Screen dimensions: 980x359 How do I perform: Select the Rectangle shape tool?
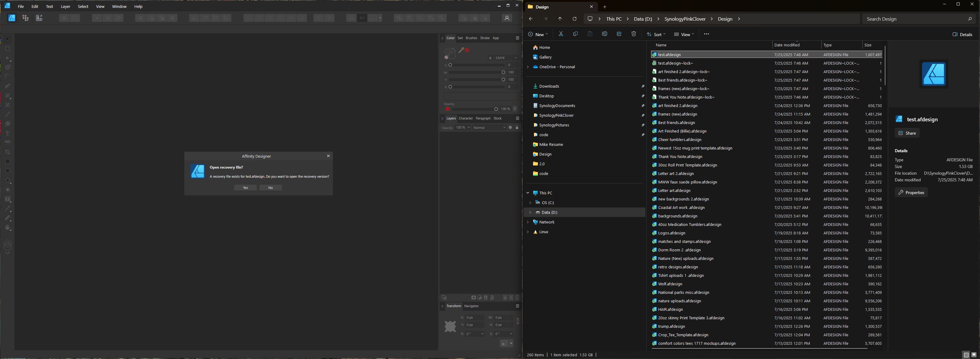pyautogui.click(x=8, y=162)
